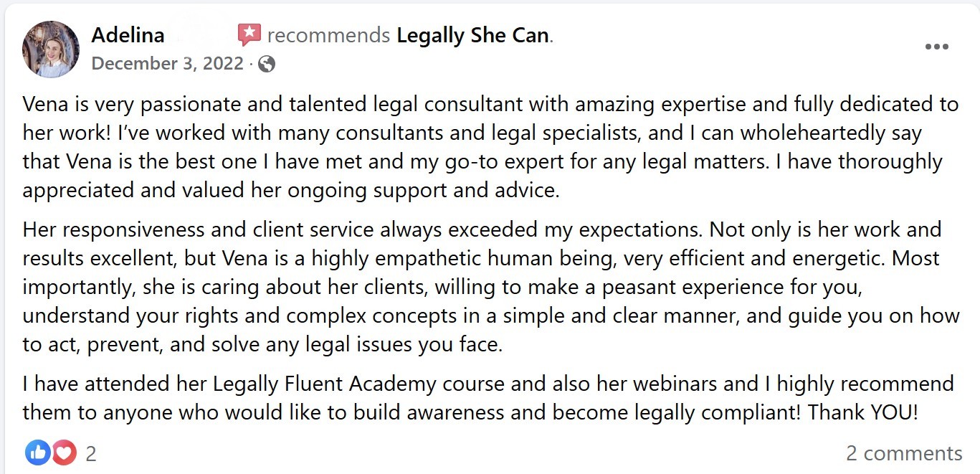Image resolution: width=980 pixels, height=474 pixels.
Task: Click the red heart Love reaction icon
Action: point(64,452)
